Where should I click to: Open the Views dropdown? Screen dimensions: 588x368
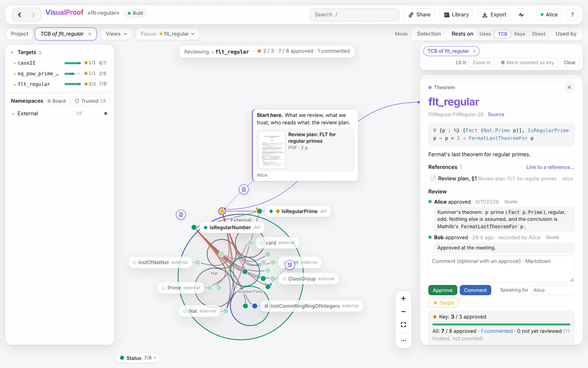click(116, 34)
